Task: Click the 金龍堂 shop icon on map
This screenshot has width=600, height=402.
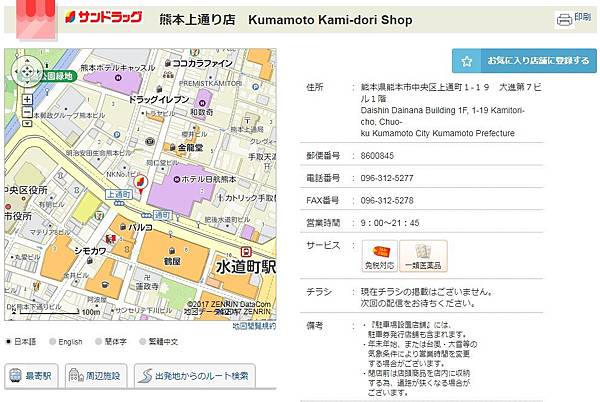Action: [172, 147]
